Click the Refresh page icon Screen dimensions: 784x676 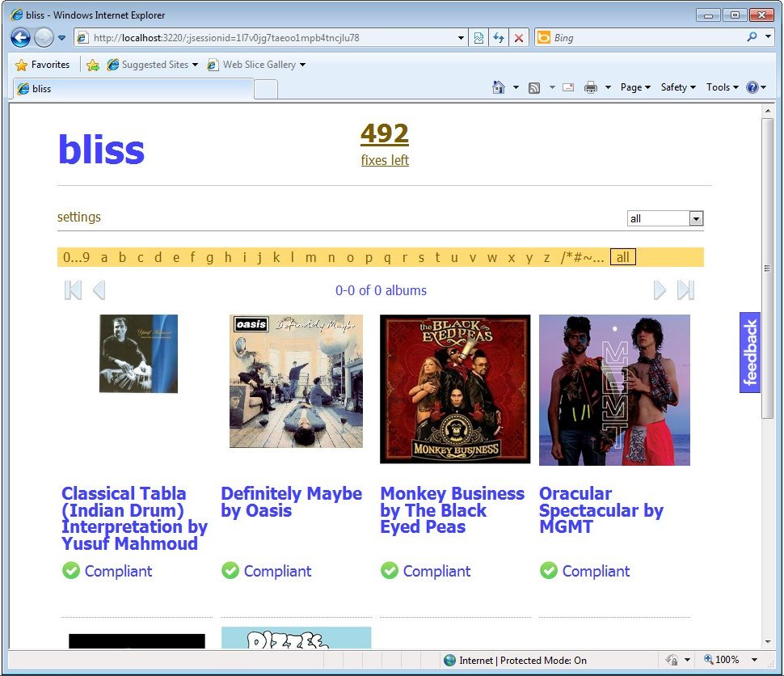[x=499, y=38]
